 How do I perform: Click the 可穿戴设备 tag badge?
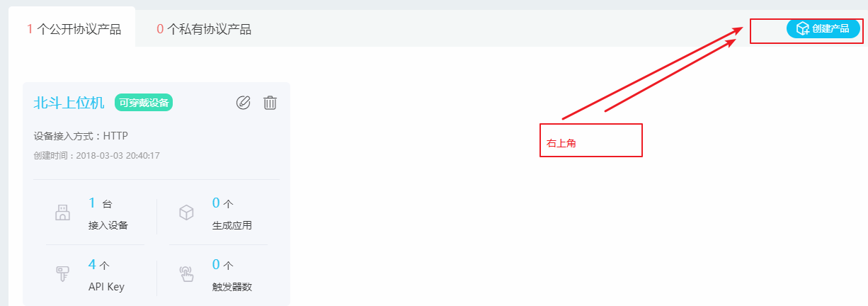(x=144, y=103)
